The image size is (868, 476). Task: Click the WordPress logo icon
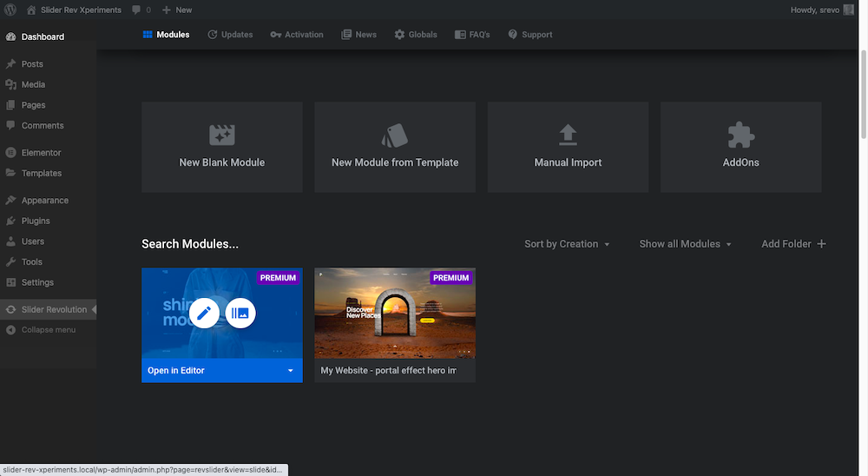coord(10,10)
